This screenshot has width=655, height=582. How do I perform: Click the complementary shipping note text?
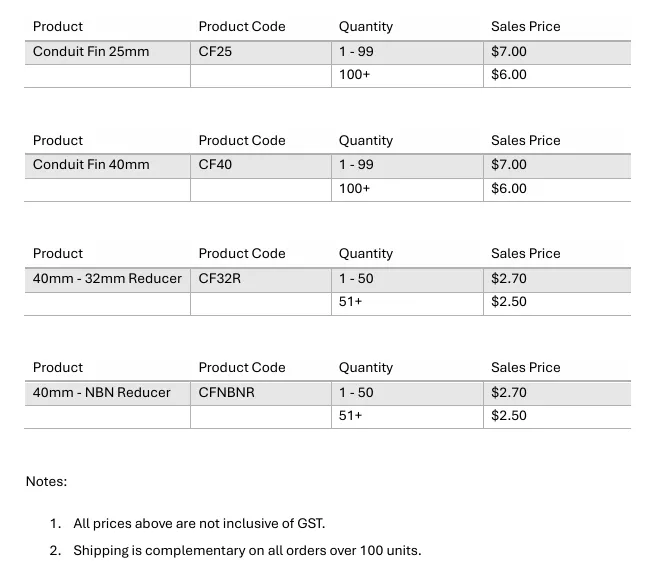click(x=247, y=551)
